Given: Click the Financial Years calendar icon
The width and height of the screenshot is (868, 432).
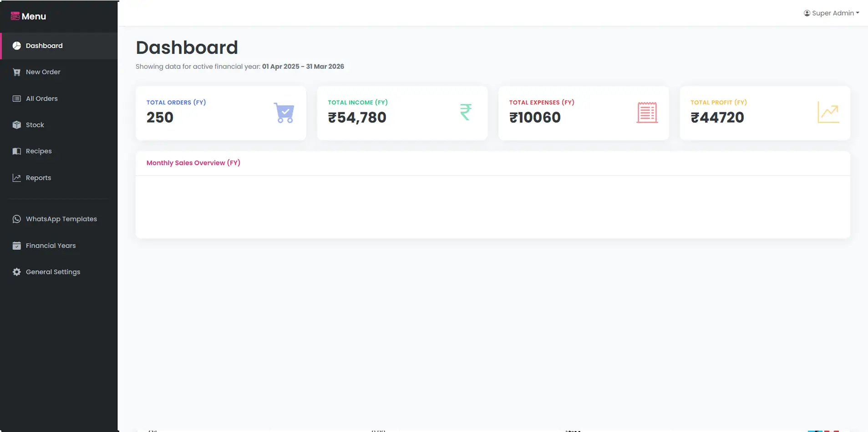Looking at the screenshot, I should (x=17, y=246).
